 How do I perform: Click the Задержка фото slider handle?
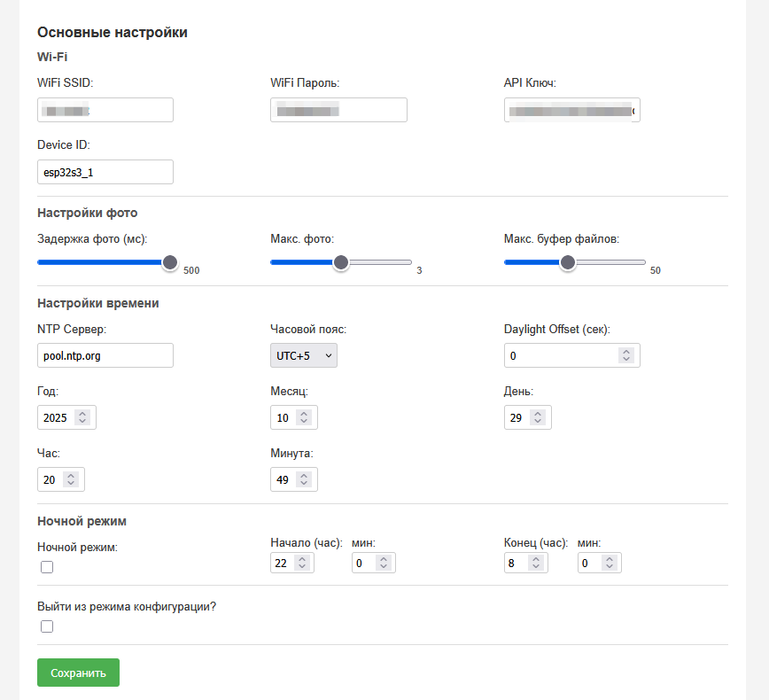pos(170,262)
